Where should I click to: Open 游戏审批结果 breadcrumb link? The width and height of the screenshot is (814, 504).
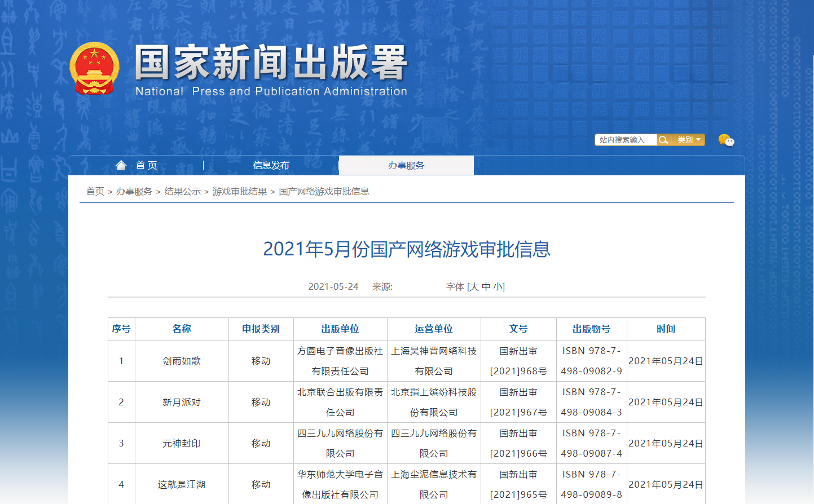[240, 192]
